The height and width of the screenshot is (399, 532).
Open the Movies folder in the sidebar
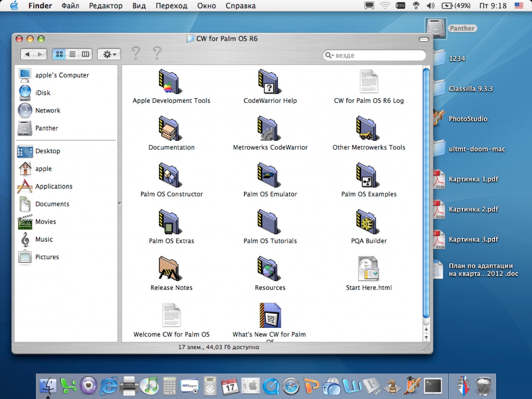(37, 222)
